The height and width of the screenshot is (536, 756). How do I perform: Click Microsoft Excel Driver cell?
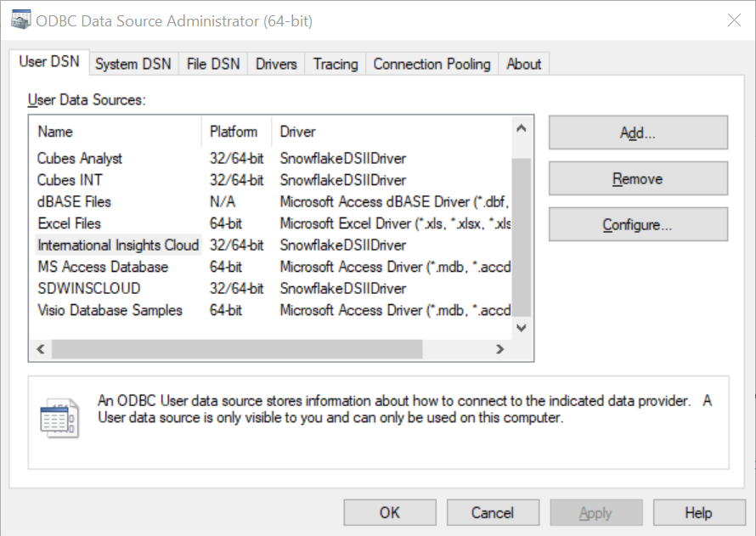[x=395, y=223]
